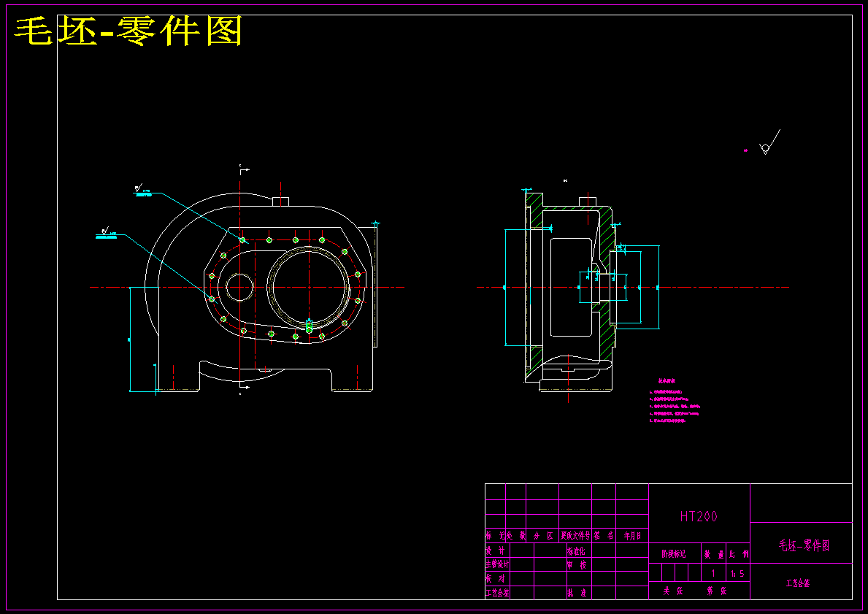The image size is (868, 614).
Task: Select the 审核 cell label
Action: click(576, 565)
